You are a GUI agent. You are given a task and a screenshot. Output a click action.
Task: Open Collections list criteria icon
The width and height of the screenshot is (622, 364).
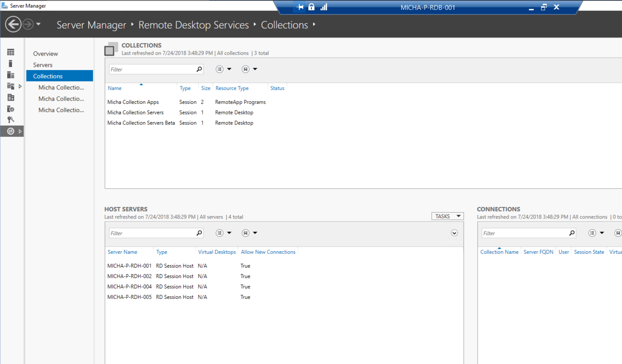(x=220, y=69)
